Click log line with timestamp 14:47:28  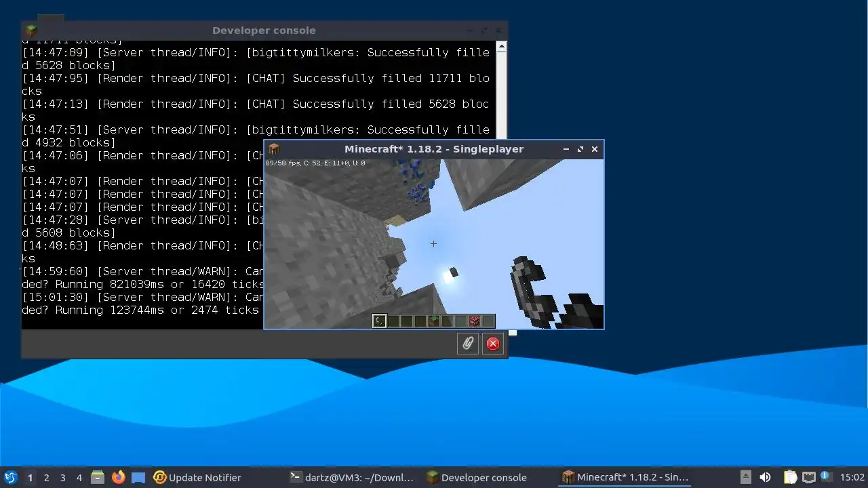click(142, 226)
